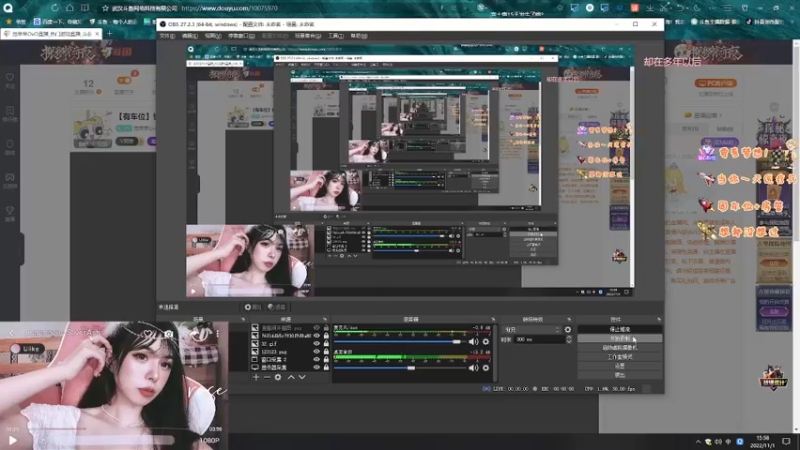Bookmark this page with the star icon

[x=105, y=8]
